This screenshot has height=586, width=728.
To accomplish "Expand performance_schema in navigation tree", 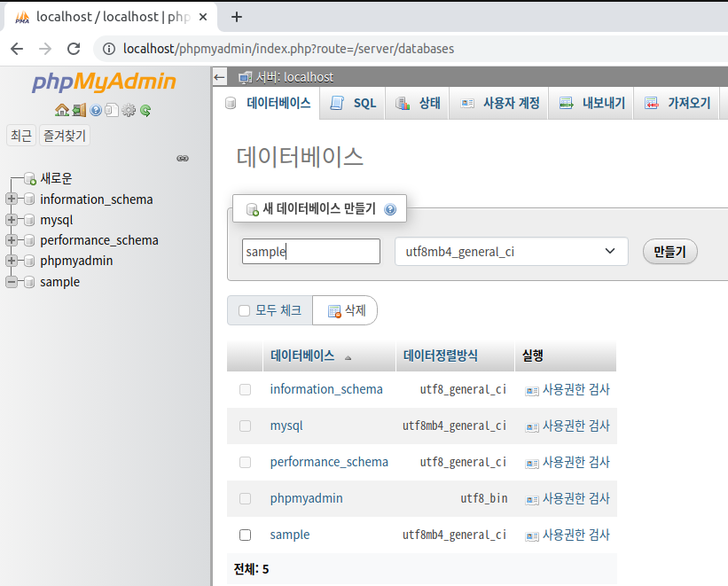I will (12, 240).
